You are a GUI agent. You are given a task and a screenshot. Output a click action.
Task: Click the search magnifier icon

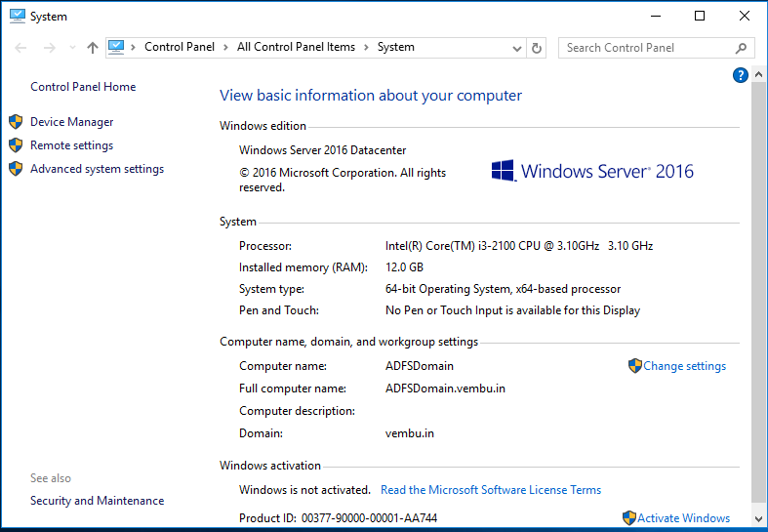(741, 48)
